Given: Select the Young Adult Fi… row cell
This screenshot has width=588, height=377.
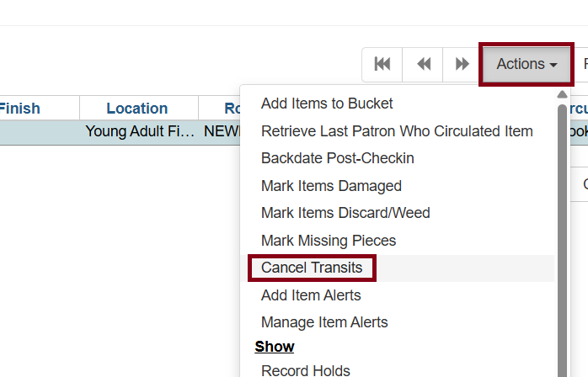Looking at the screenshot, I should (141, 131).
